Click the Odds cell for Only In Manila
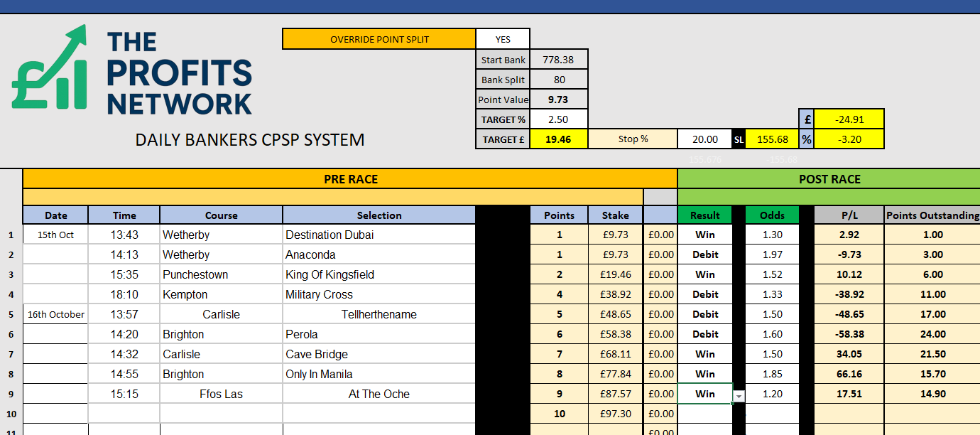Image resolution: width=980 pixels, height=435 pixels. 772,374
